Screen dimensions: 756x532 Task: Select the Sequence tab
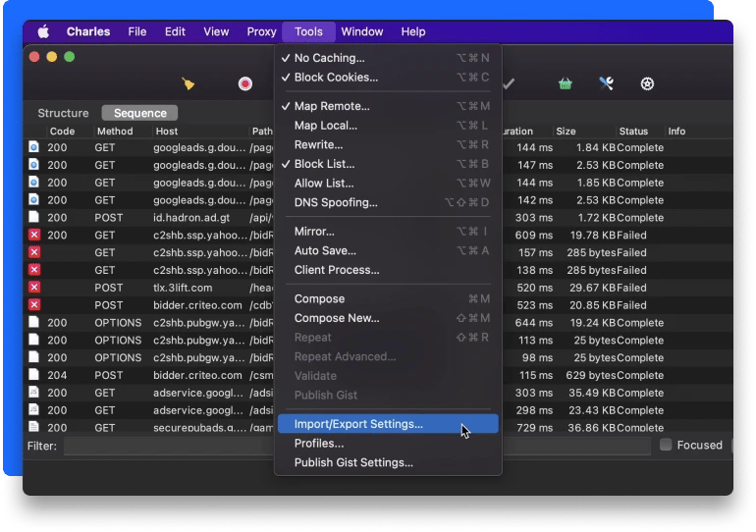click(139, 113)
